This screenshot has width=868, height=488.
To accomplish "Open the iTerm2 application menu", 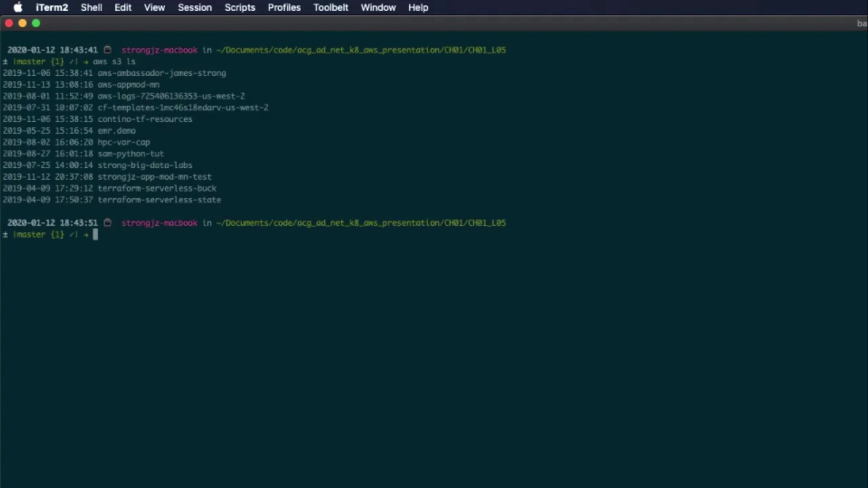I will pyautogui.click(x=52, y=8).
